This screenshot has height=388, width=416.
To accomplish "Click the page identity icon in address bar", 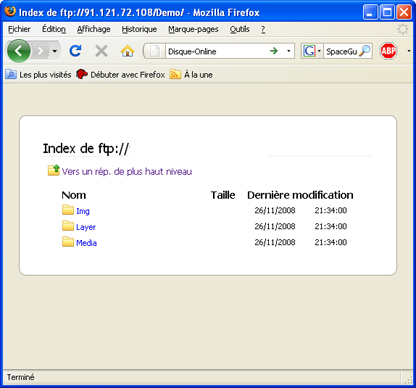I will coord(155,51).
